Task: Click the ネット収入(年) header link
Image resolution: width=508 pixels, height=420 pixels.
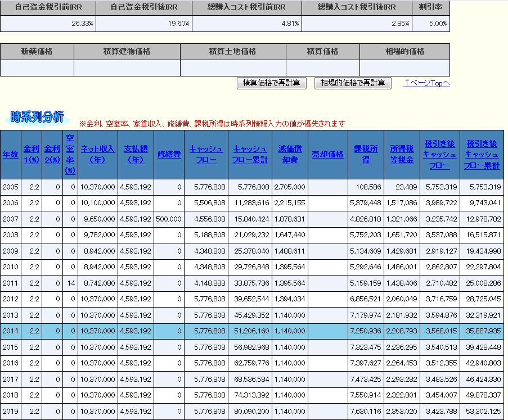Action: (x=98, y=155)
